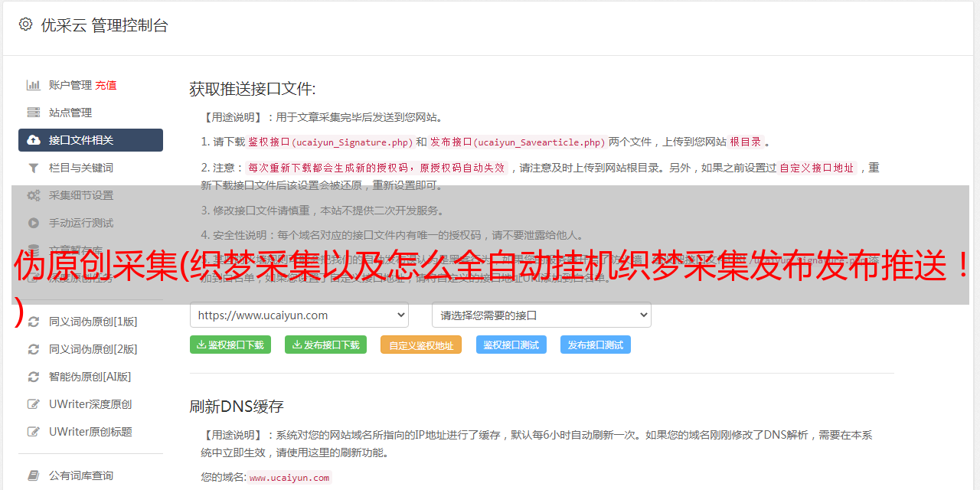Image resolution: width=980 pixels, height=490 pixels.
Task: Click the 刷新DNS缓存 heading
Action: pos(237,406)
